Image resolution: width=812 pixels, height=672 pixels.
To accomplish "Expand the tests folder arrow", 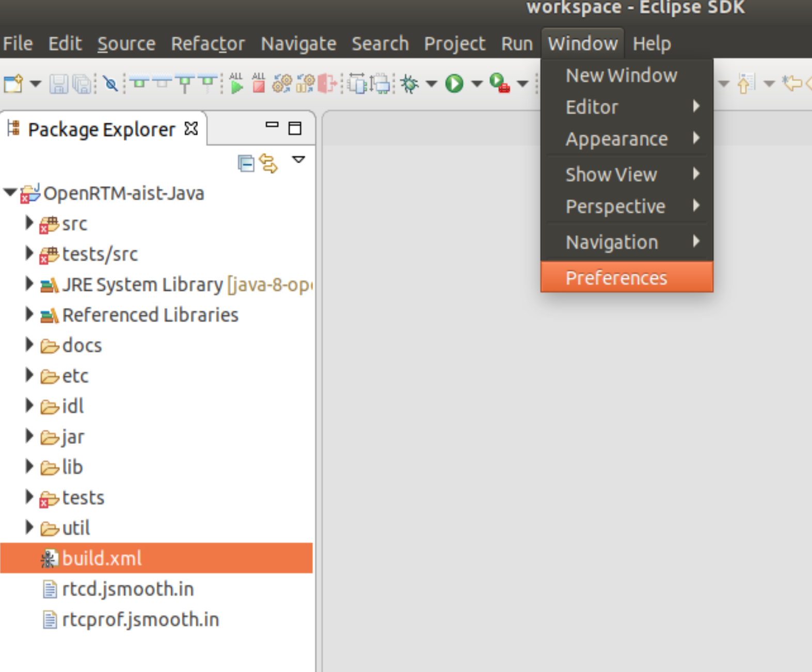I will point(29,497).
